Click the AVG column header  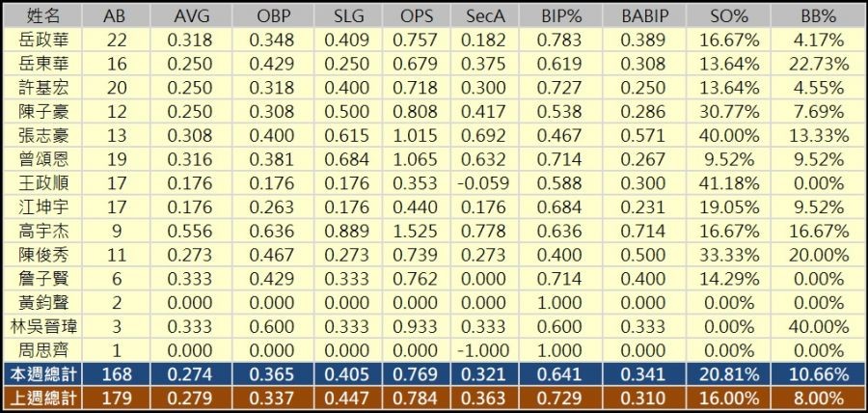coord(192,16)
